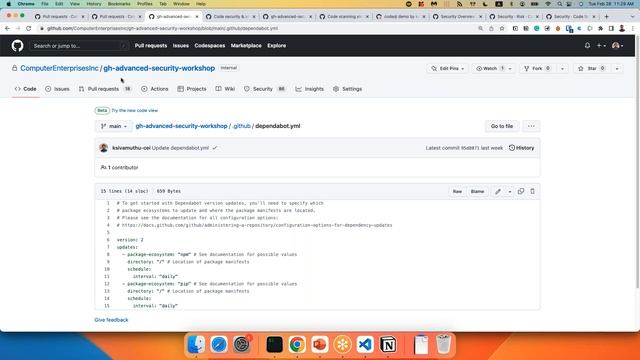Click the browser back arrow
This screenshot has height=360, width=640.
7,29
